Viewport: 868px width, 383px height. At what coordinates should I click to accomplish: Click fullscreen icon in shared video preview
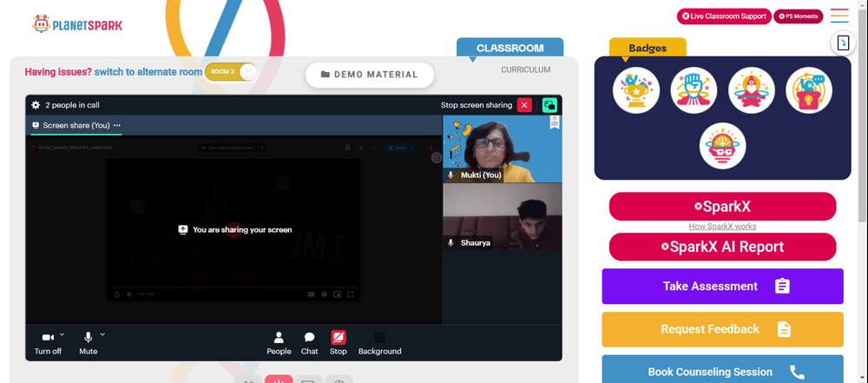tap(351, 294)
